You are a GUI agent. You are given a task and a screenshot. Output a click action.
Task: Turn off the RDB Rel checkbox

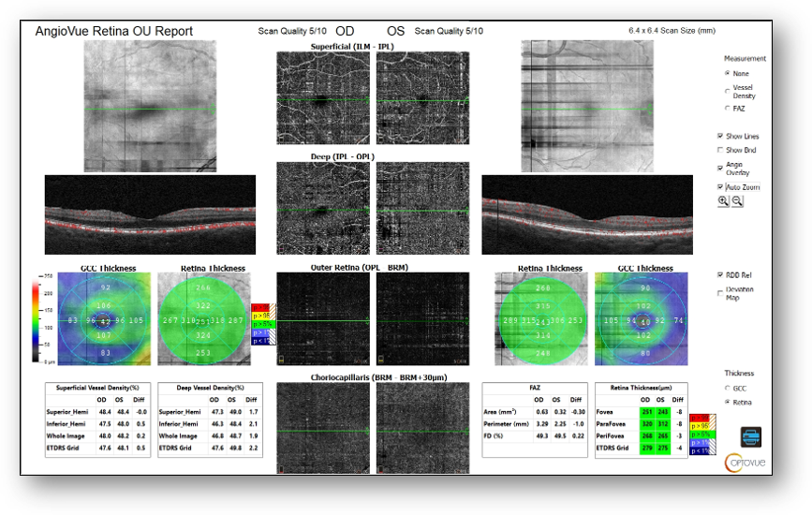click(x=720, y=275)
